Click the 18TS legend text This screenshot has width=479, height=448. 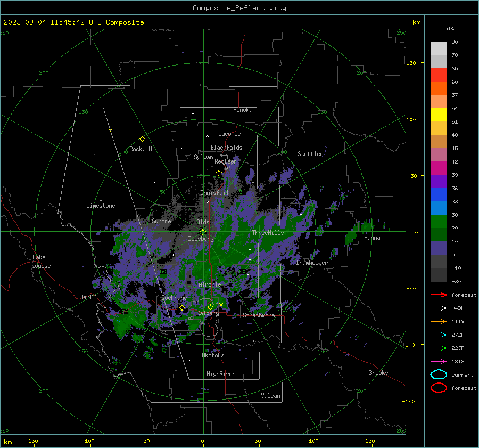(458, 362)
